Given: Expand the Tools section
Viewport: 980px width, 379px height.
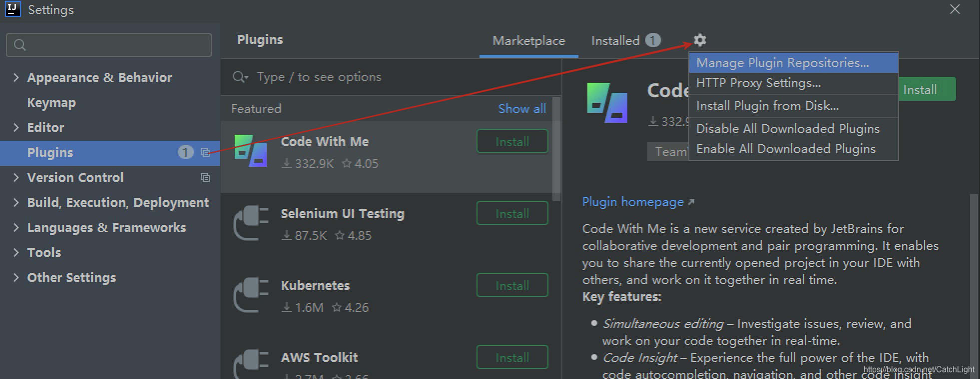Looking at the screenshot, I should point(16,252).
